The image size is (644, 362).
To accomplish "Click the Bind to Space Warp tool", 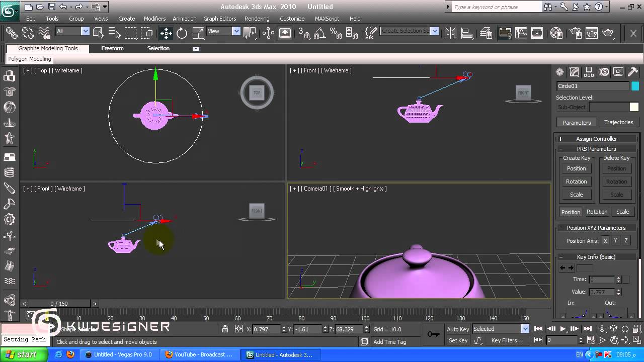I will (x=44, y=33).
